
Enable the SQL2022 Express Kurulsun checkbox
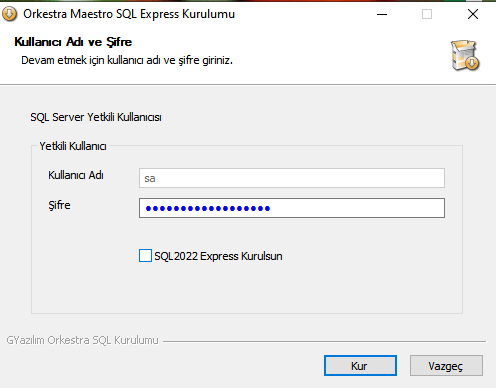145,256
